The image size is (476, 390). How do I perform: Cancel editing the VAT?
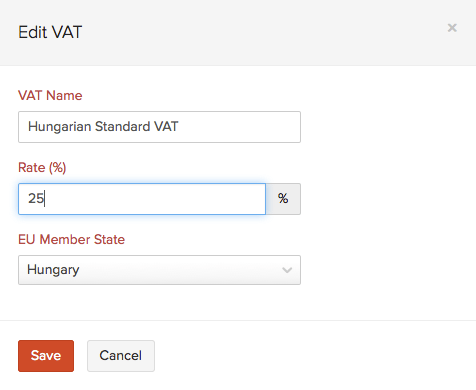click(x=121, y=356)
